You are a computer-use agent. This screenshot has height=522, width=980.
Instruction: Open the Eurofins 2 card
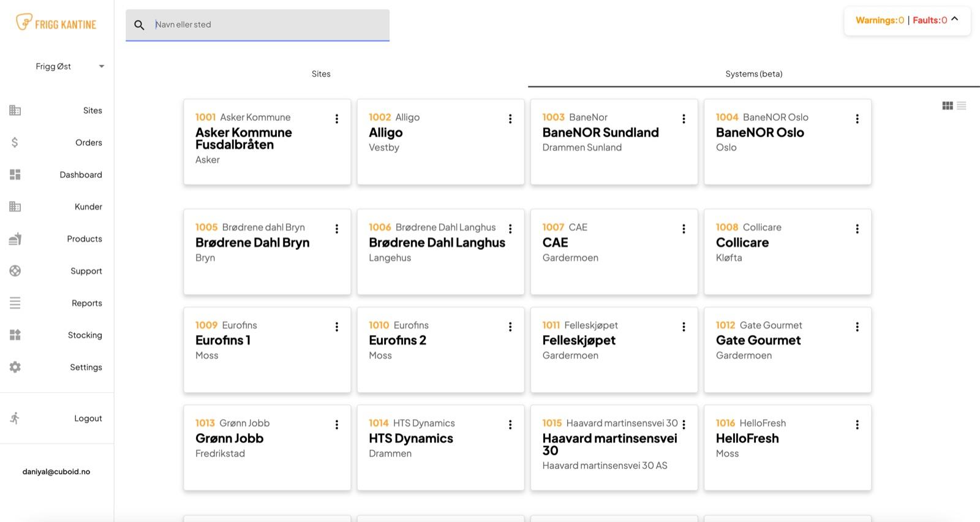coord(440,350)
